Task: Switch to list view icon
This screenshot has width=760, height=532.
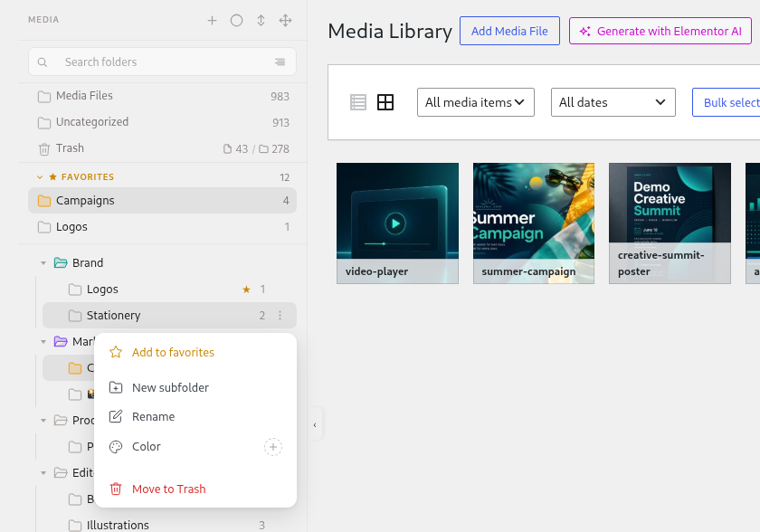Action: [x=358, y=102]
